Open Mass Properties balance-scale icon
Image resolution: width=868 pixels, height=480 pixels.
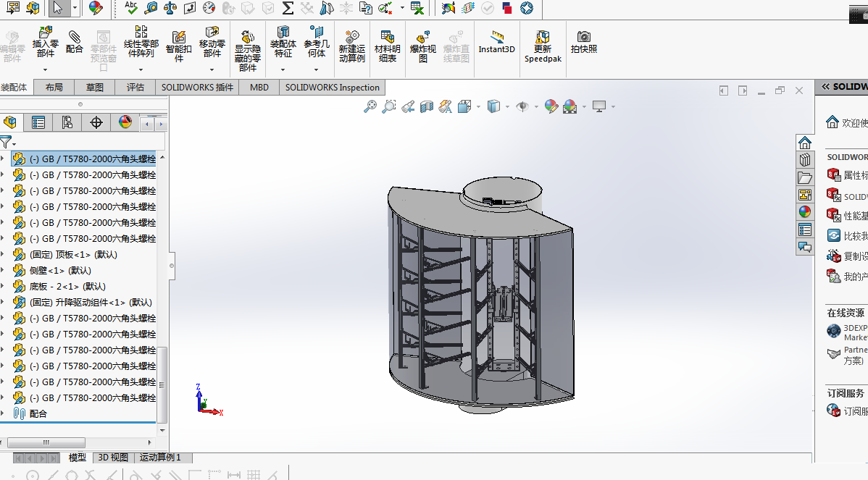click(x=170, y=8)
